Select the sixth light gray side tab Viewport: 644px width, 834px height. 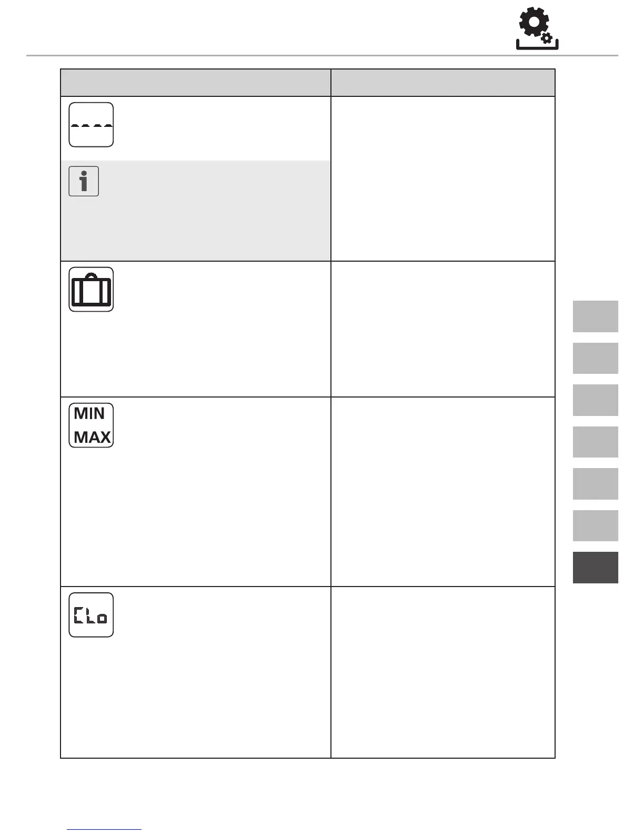595,525
